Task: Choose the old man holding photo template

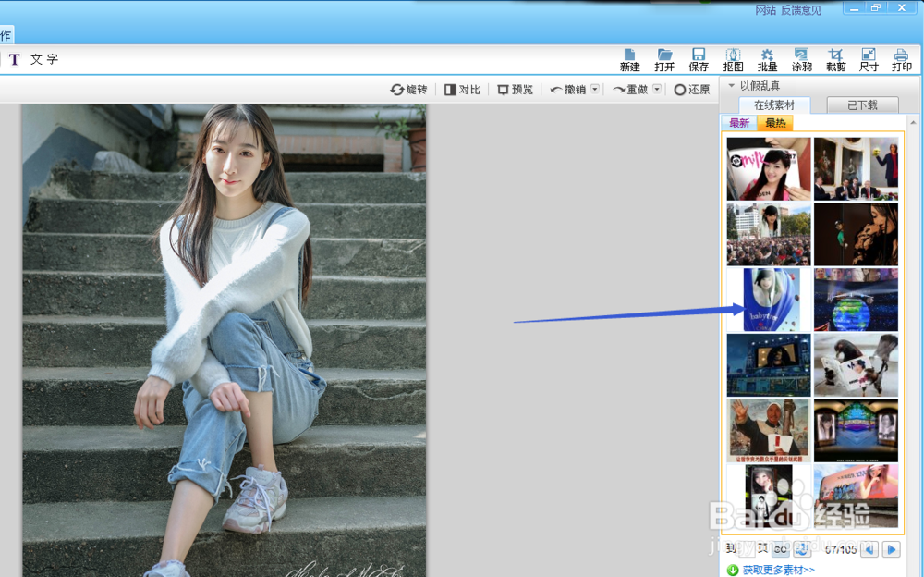Action: tap(769, 431)
